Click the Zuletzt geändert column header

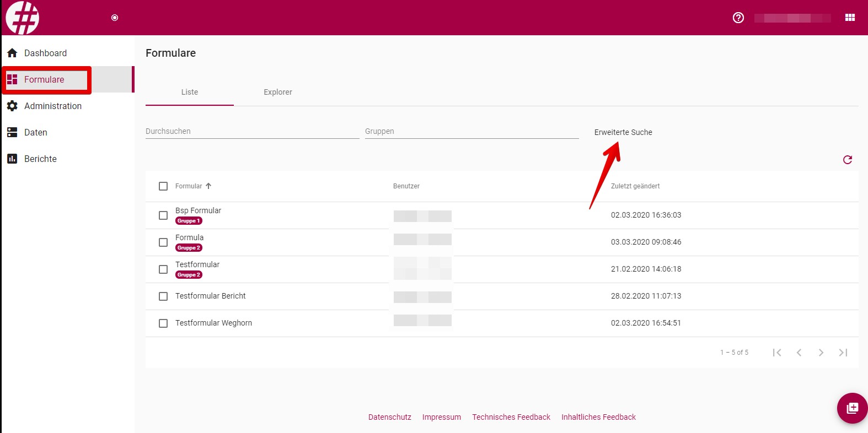[635, 186]
